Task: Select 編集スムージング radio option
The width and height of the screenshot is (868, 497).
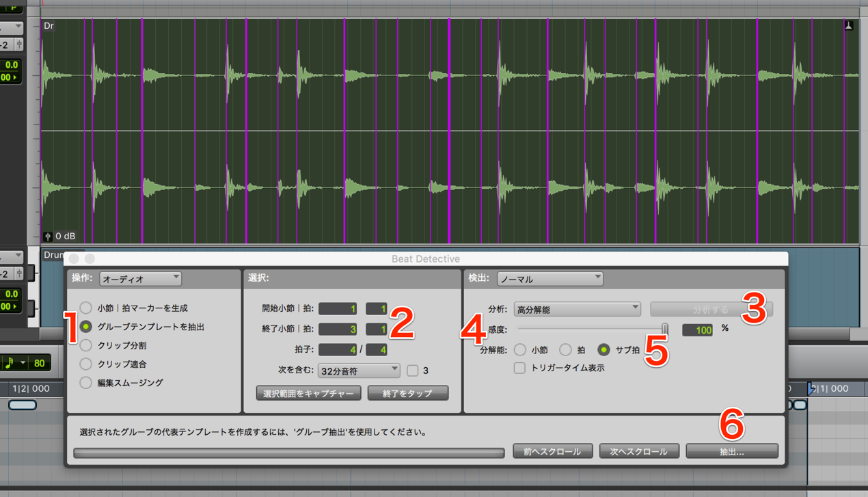Action: click(85, 383)
